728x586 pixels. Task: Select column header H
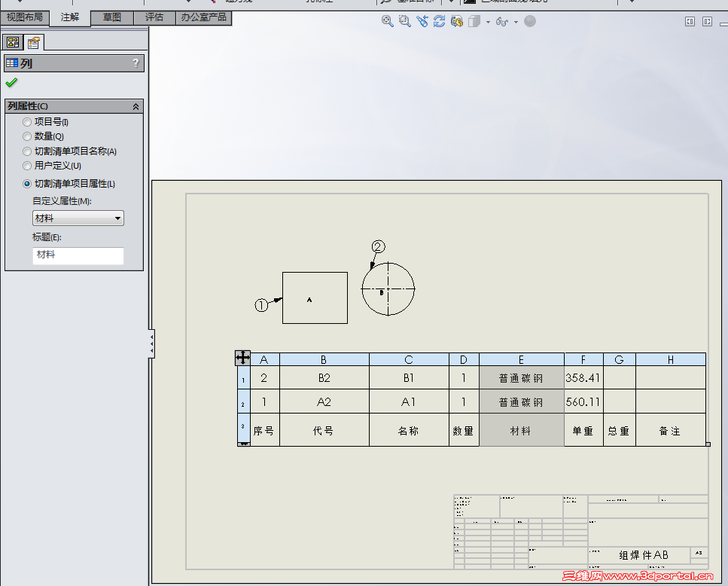click(671, 360)
